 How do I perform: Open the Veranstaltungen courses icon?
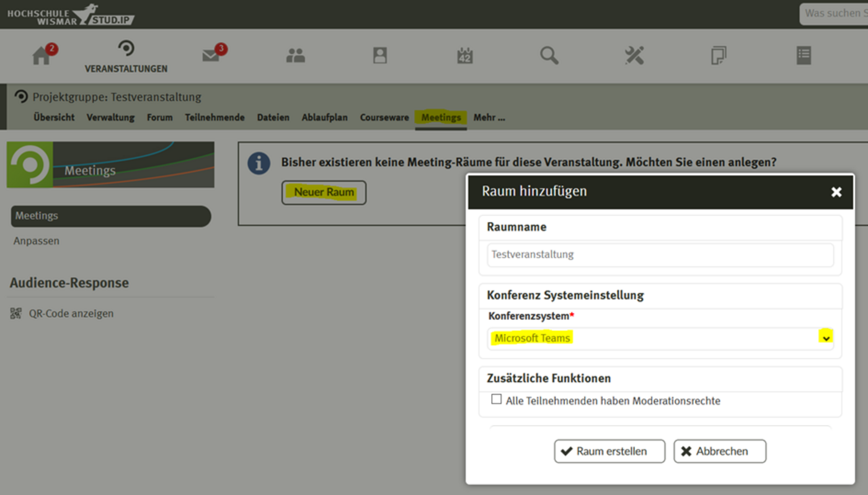point(126,48)
